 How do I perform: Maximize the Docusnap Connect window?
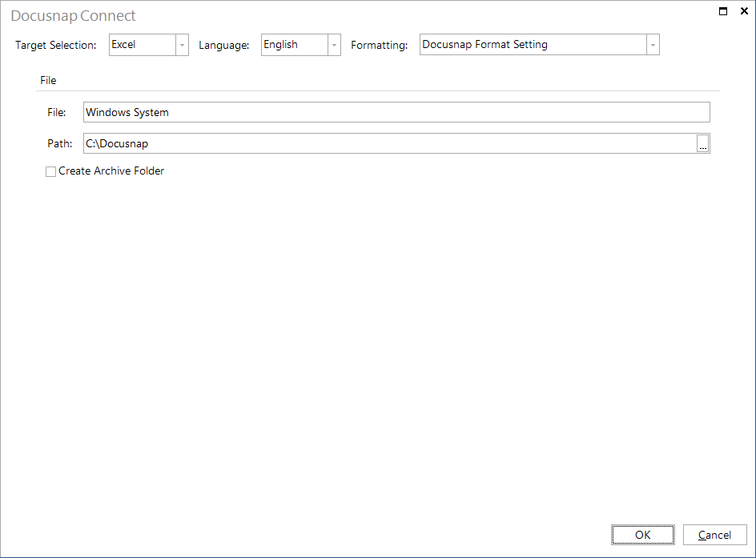[x=722, y=11]
